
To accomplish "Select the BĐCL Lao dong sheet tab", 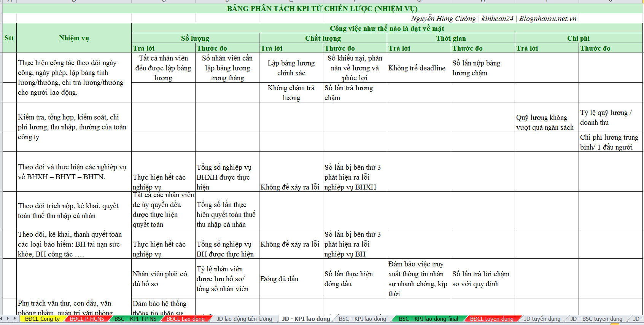I will pos(185,319).
